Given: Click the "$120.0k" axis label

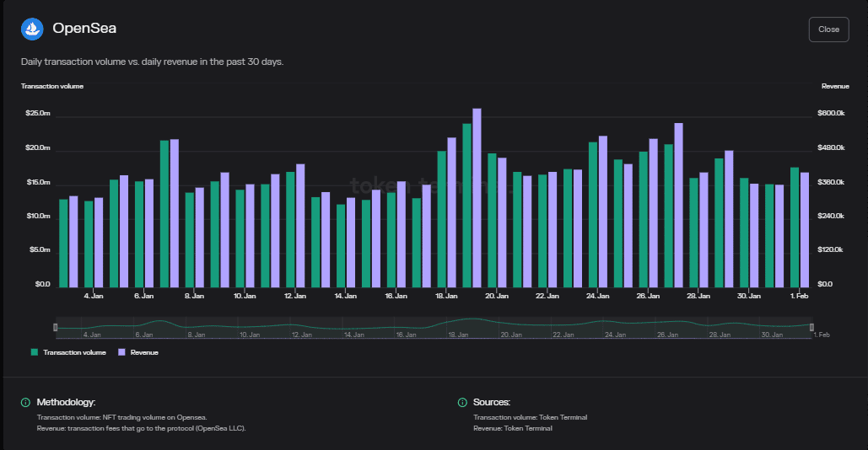Looking at the screenshot, I should (x=830, y=250).
